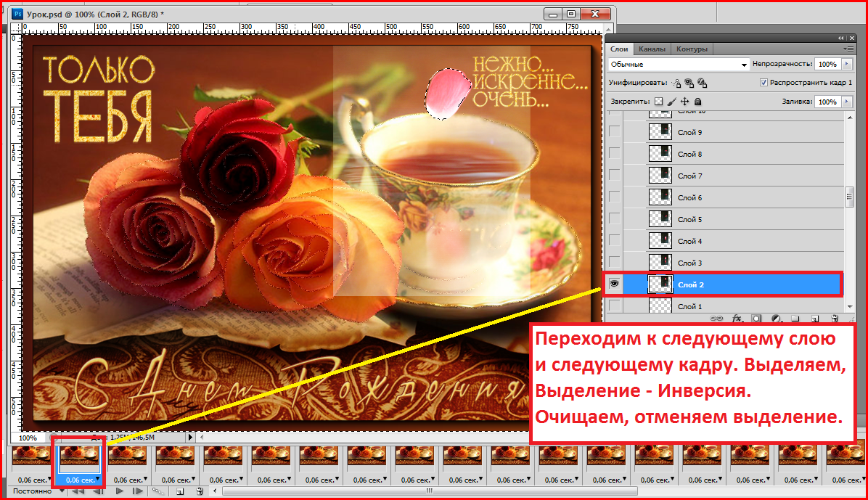Image resolution: width=868 pixels, height=500 pixels.
Task: Toggle visibility of Слой 9
Action: pos(615,132)
